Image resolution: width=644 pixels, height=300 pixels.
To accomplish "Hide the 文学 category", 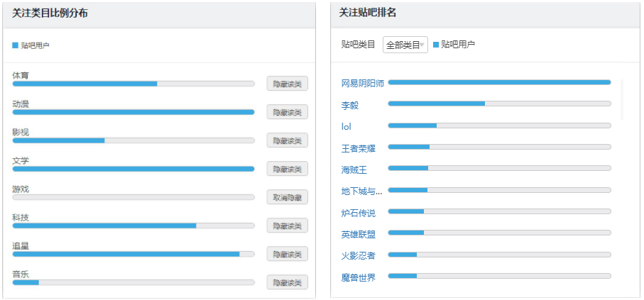I will (287, 169).
